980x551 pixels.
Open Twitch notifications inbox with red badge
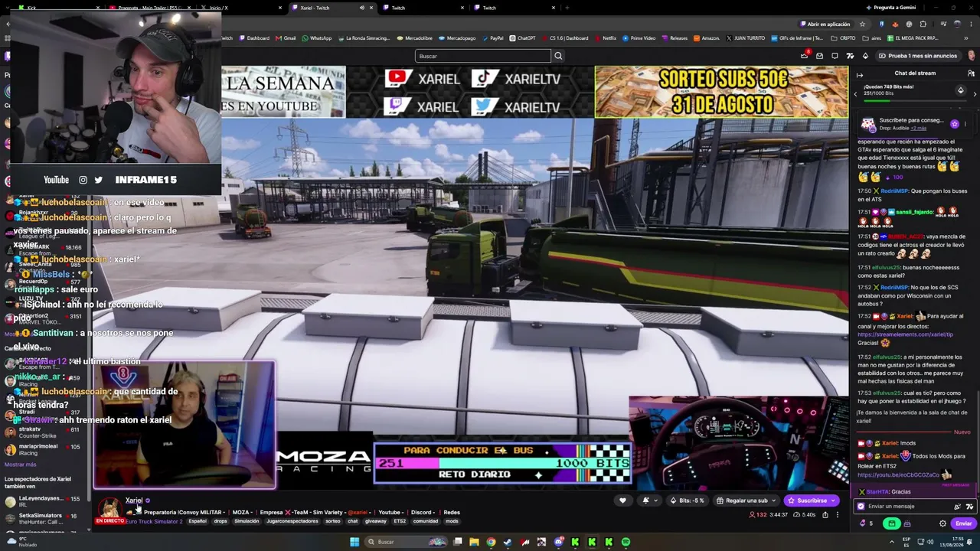[x=804, y=56]
